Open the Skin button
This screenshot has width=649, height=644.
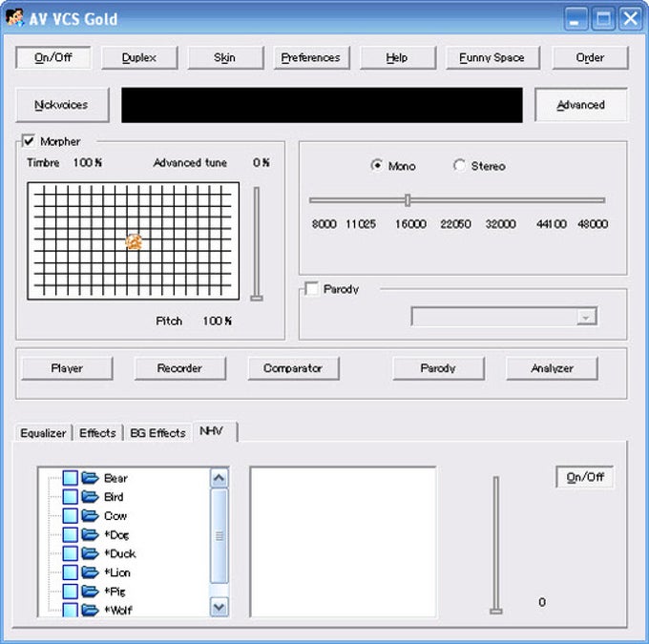[225, 57]
